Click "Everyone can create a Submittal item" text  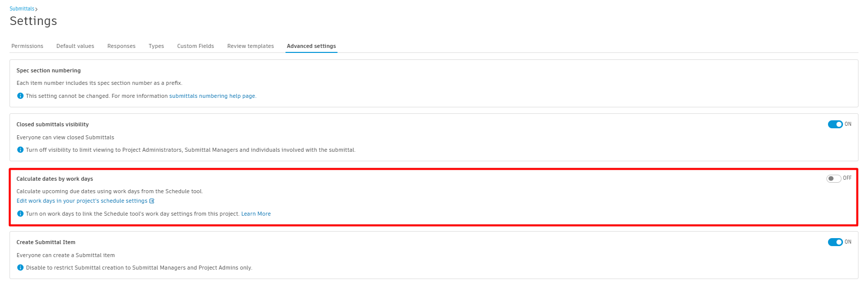65,255
